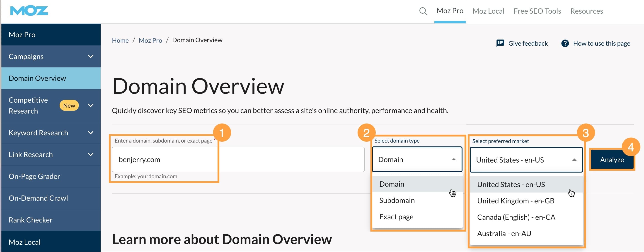The width and height of the screenshot is (644, 252).
Task: Collapse the Competitive Research section
Action: pyautogui.click(x=90, y=105)
